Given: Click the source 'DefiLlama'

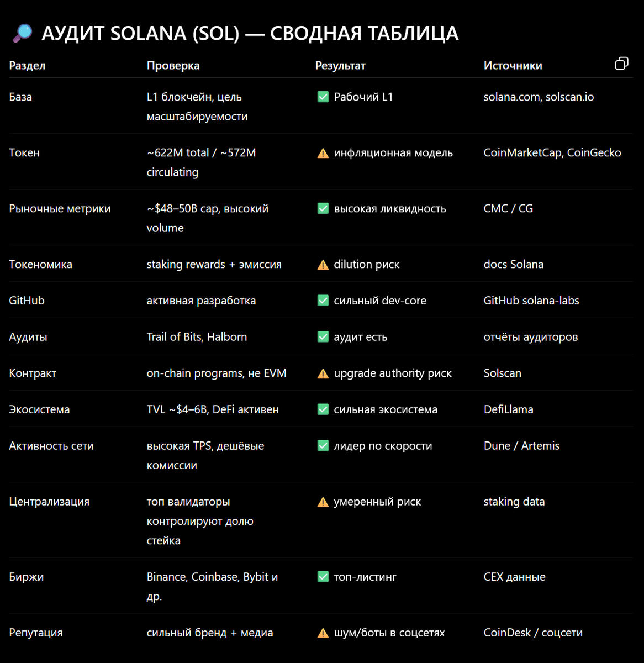Looking at the screenshot, I should 509,409.
